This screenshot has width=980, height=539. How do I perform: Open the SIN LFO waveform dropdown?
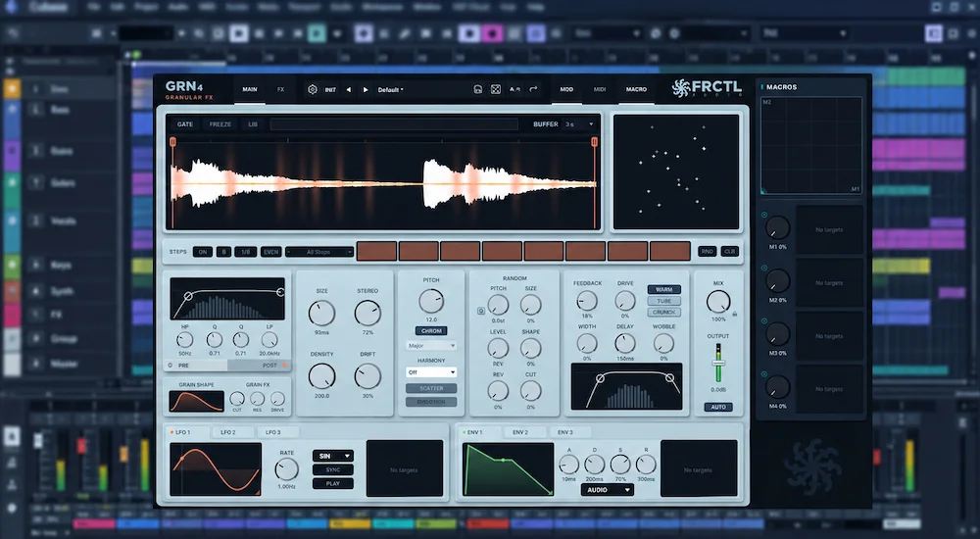click(333, 456)
